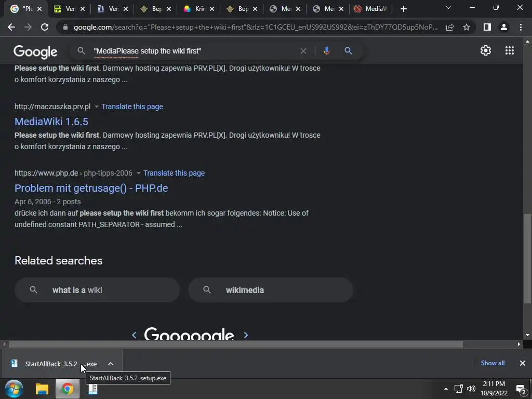The width and height of the screenshot is (532, 399).
Task: View site information lock icon
Action: pyautogui.click(x=65, y=27)
